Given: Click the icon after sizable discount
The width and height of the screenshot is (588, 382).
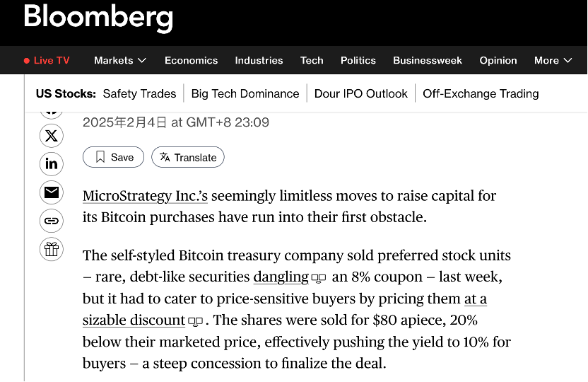Looking at the screenshot, I should [195, 321].
